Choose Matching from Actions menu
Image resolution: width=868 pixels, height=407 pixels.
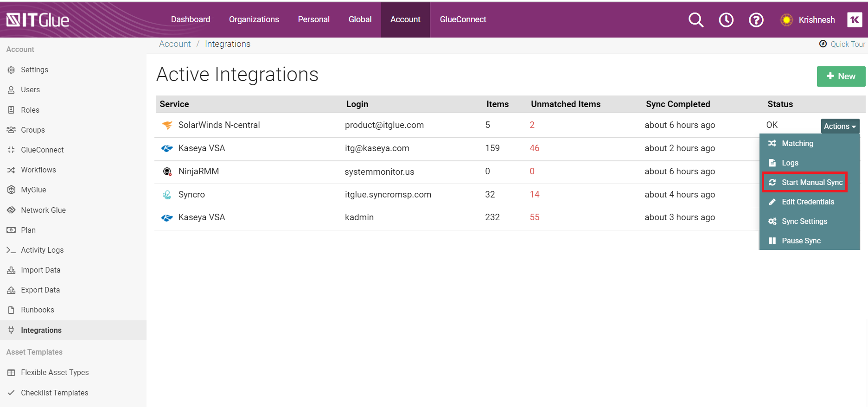pyautogui.click(x=809, y=143)
